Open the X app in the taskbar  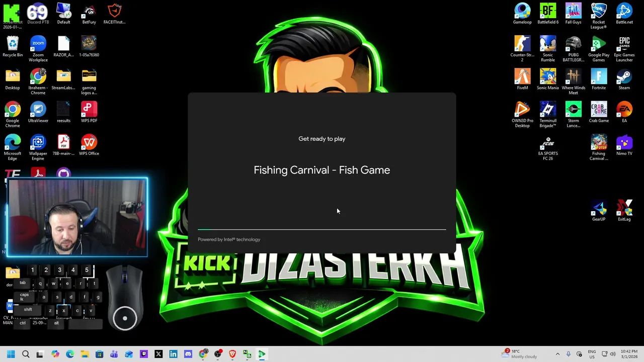158,354
